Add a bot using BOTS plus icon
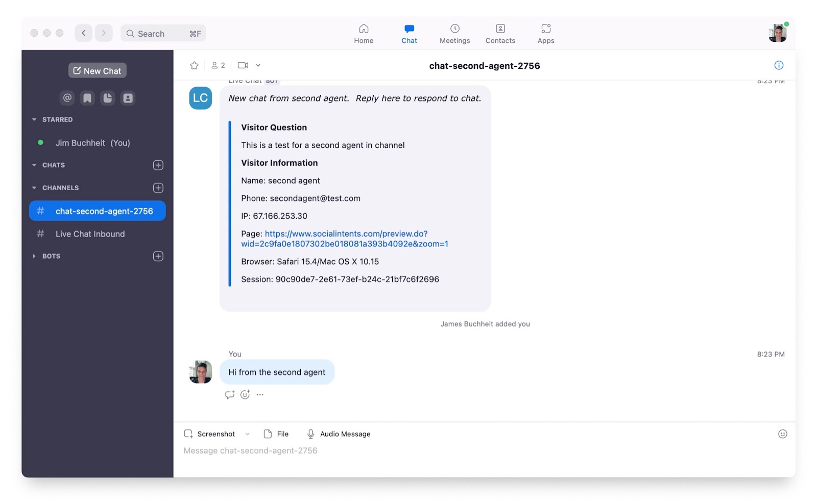The width and height of the screenshot is (817, 504). tap(158, 256)
